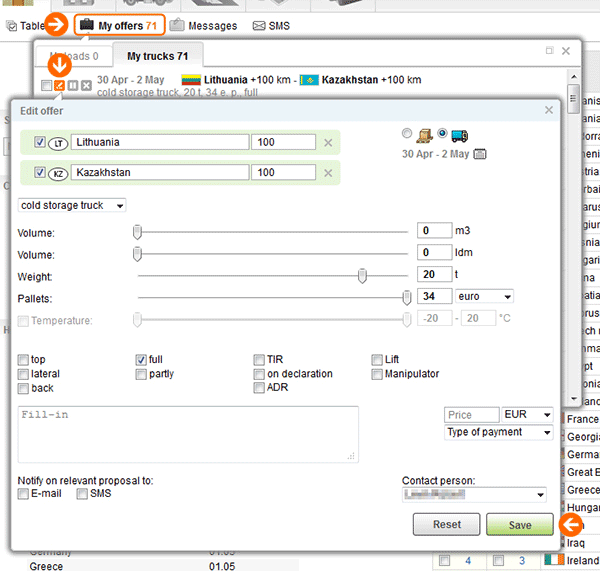Tick the E-mail notification checkbox
Viewport: 600px width, 571px height.
(x=23, y=493)
